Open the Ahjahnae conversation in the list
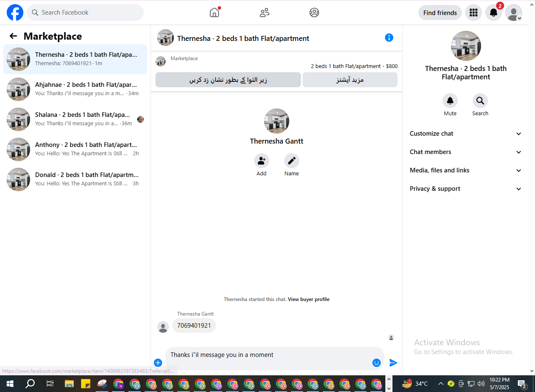535x392 pixels. pyautogui.click(x=75, y=89)
